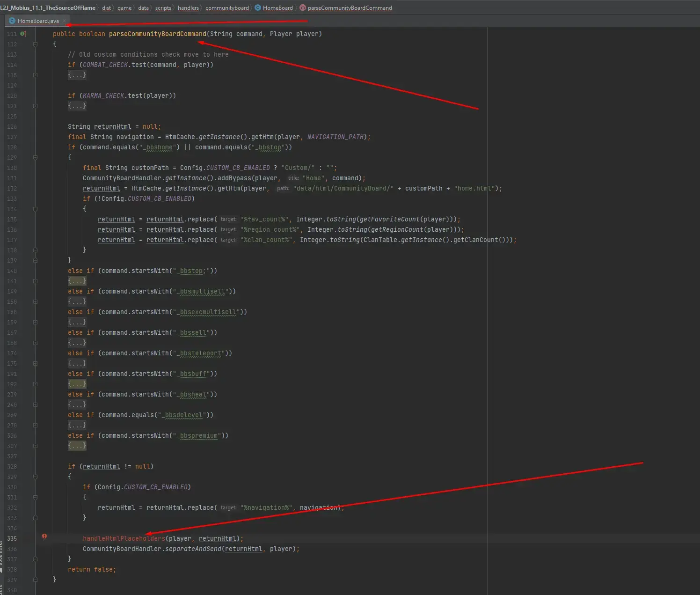Expand folded block via gutter at line 307
This screenshot has height=595, width=700.
(x=35, y=446)
